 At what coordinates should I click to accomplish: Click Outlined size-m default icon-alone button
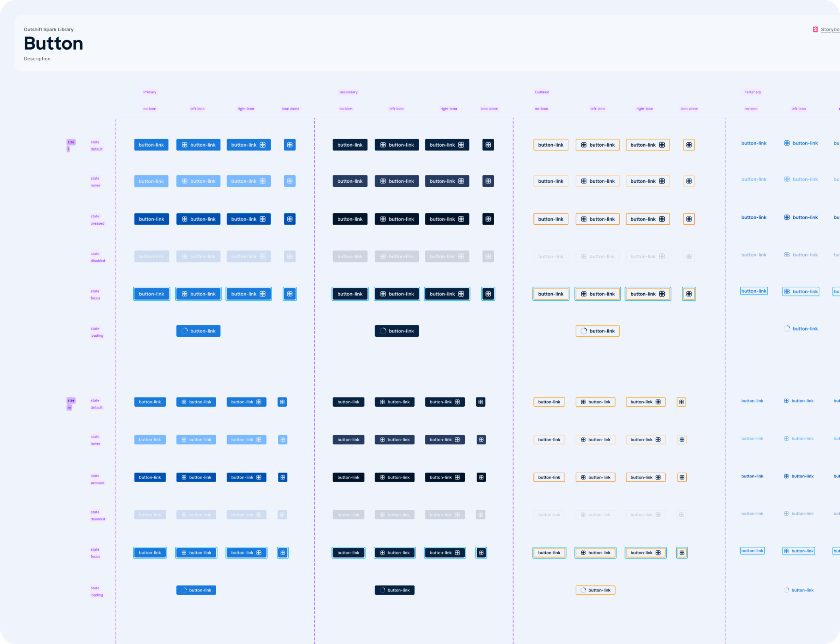click(681, 402)
